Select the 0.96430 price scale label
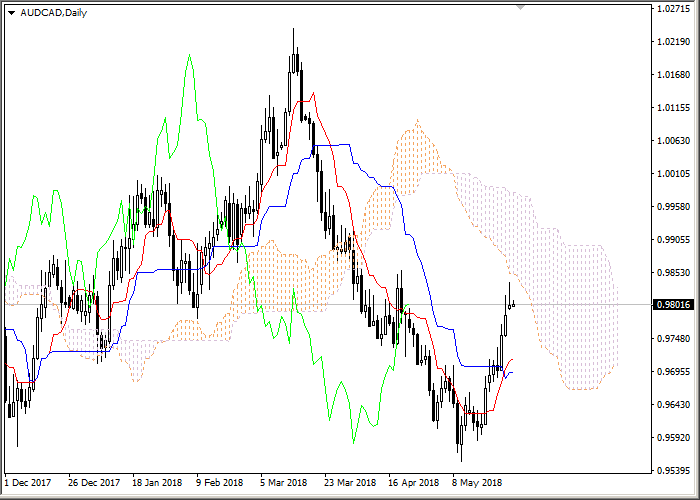The image size is (700, 500). click(676, 404)
